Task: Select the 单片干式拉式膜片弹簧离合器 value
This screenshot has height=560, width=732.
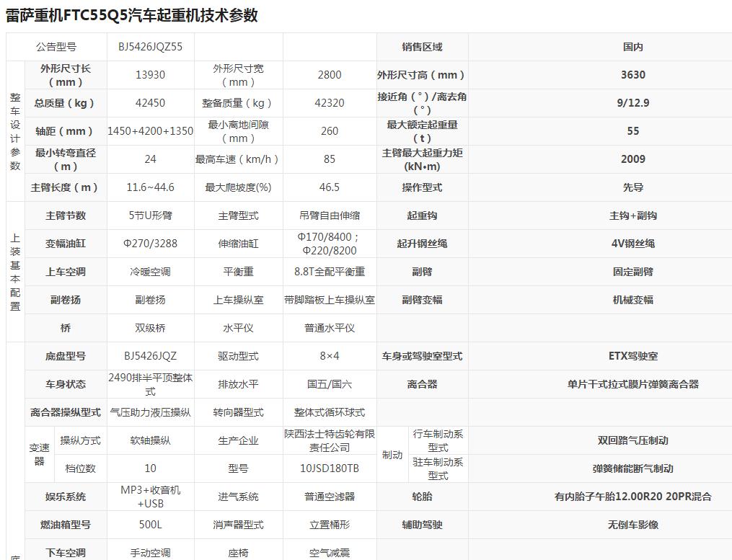Action: pyautogui.click(x=633, y=384)
